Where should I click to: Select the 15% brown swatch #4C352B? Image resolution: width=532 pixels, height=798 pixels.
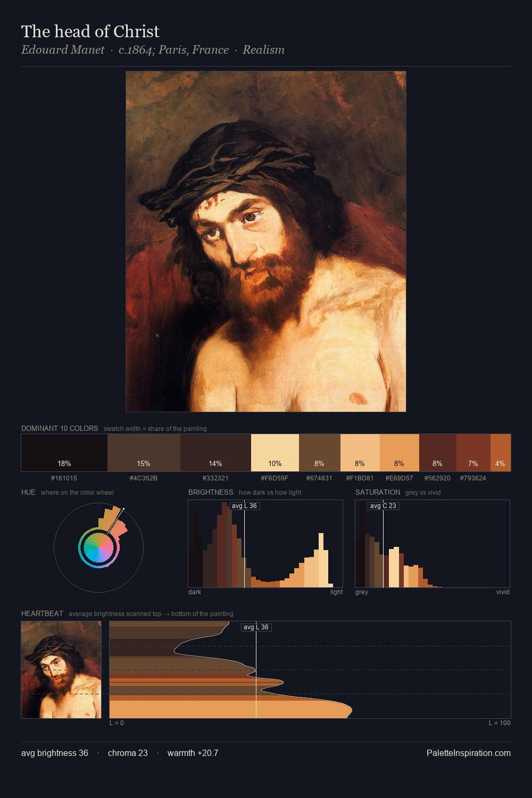[x=144, y=453]
